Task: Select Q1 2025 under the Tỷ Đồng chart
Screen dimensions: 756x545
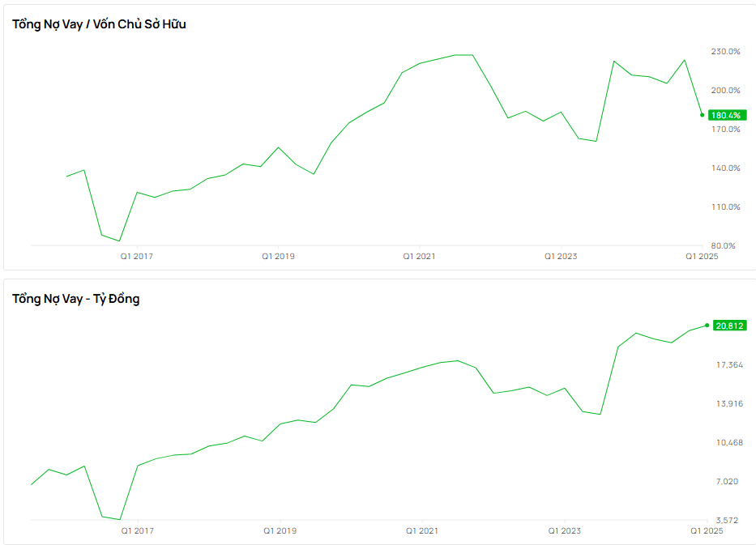Action: 707,531
